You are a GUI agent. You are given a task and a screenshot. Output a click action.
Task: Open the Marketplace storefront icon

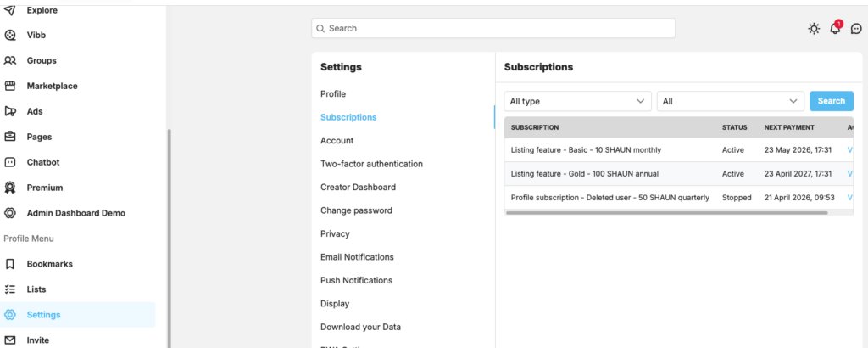click(10, 87)
